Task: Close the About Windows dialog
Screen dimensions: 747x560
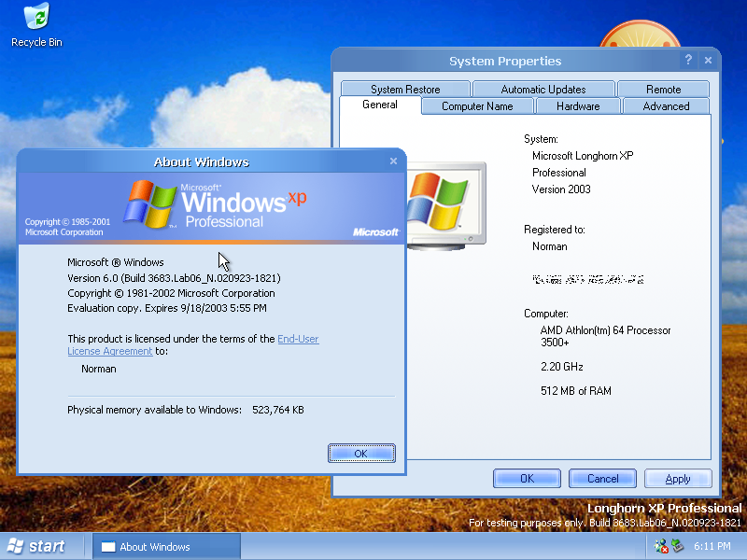Action: (393, 161)
